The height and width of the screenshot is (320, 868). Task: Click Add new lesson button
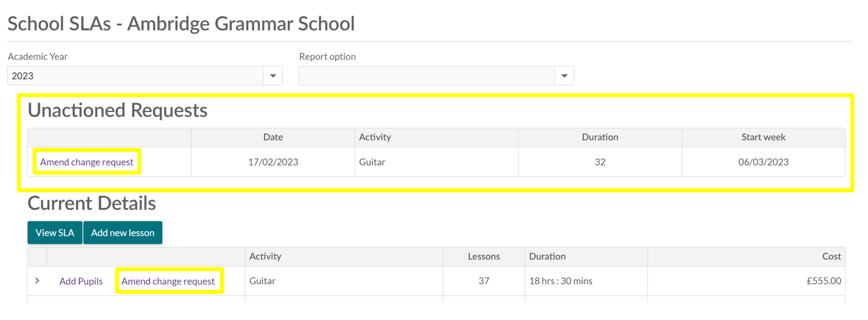(123, 233)
